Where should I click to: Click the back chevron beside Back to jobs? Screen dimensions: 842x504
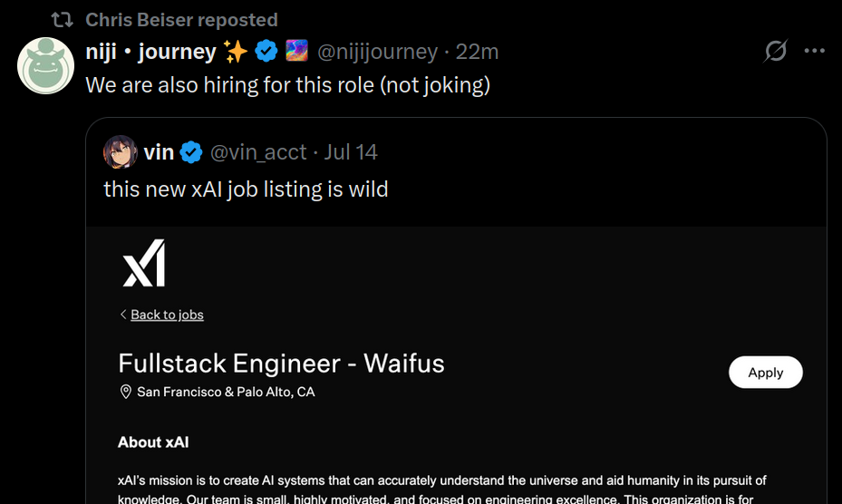[x=123, y=315]
